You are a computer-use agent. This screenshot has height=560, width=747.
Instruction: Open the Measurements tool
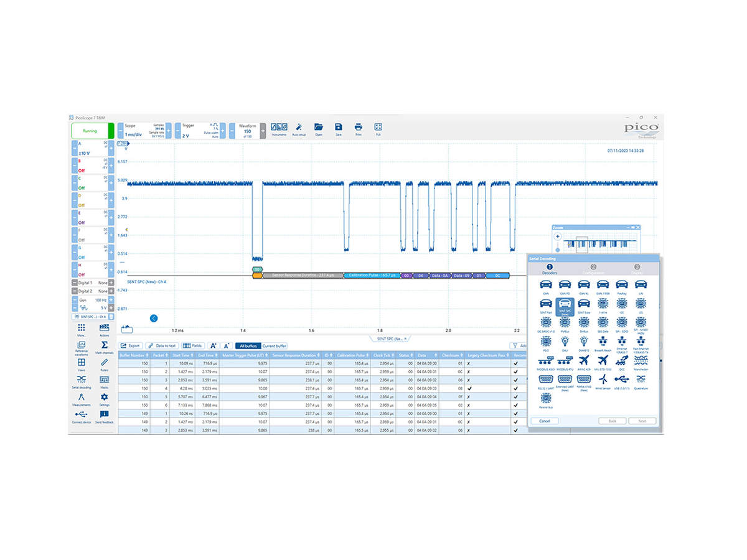point(82,399)
